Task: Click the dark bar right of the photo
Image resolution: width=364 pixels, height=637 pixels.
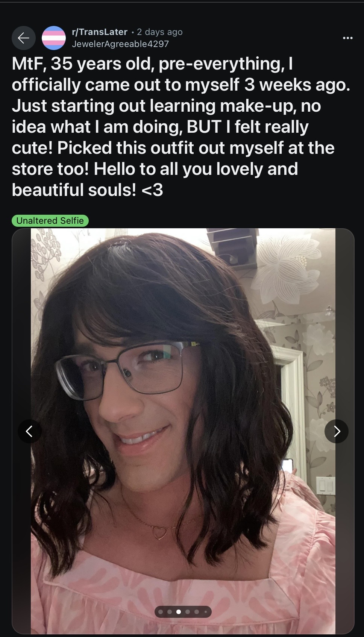Action: 345,431
